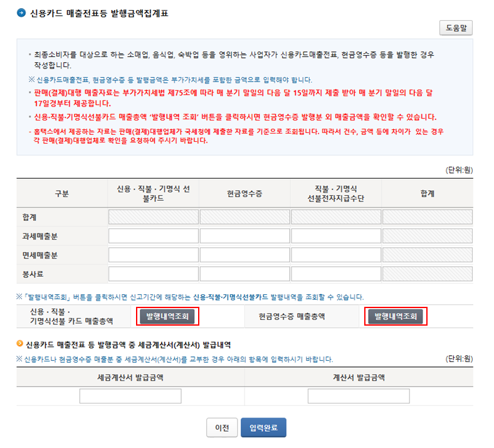Click the 신용·직불·기명식 선불카드 header
Viewport: 494px width, 448px height.
(x=154, y=194)
